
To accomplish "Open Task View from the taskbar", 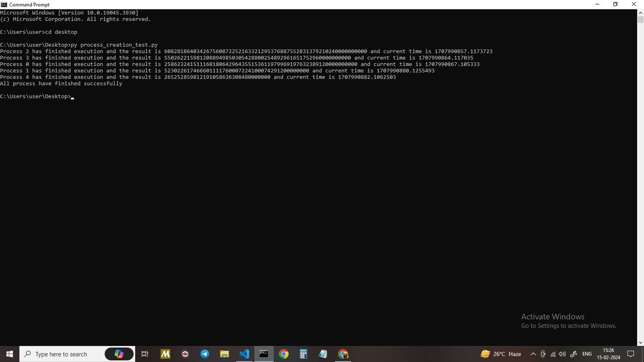I will click(x=144, y=354).
